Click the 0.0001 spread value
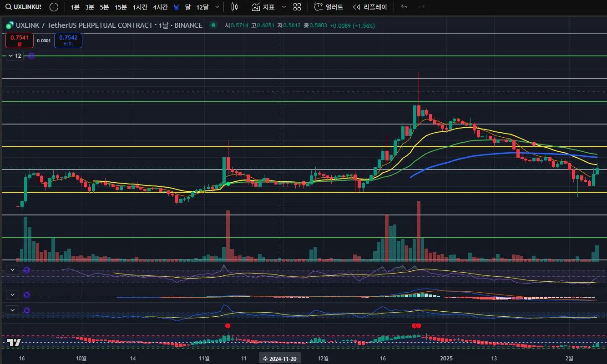This screenshot has height=364, width=607. 44,40
